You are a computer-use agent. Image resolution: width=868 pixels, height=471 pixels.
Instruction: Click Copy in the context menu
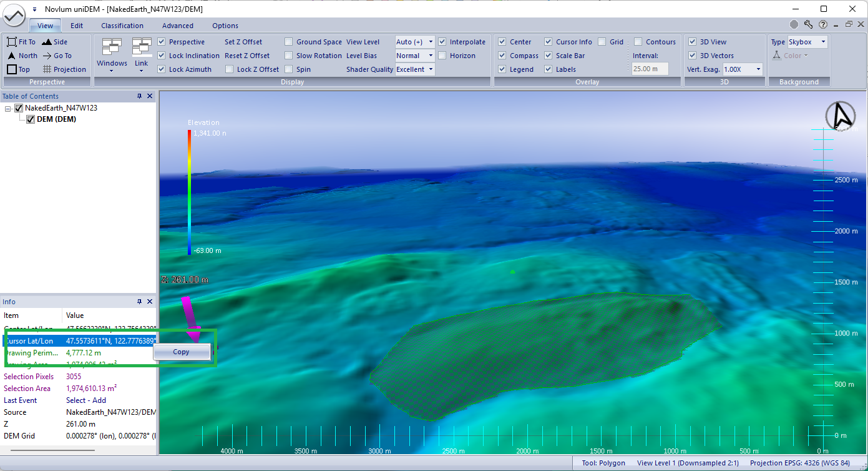pos(181,352)
